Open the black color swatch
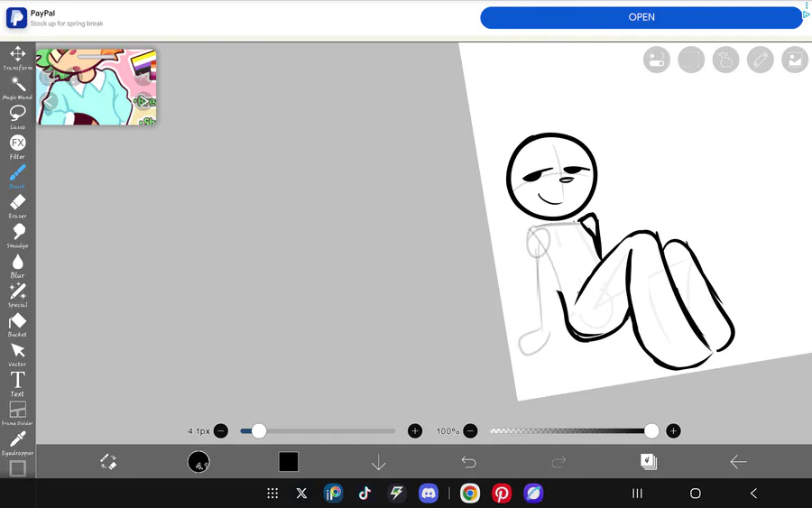This screenshot has height=508, width=812. pos(289,461)
